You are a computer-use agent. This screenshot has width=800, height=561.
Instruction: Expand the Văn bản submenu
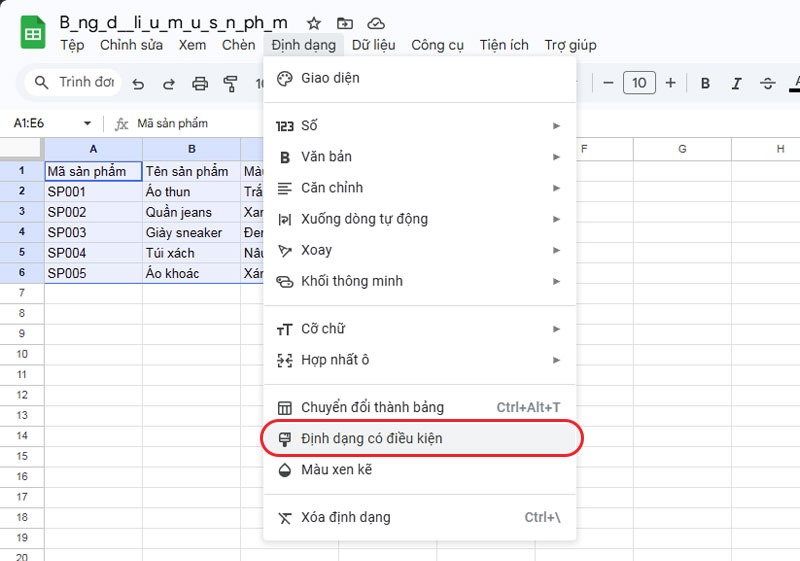pyautogui.click(x=419, y=157)
